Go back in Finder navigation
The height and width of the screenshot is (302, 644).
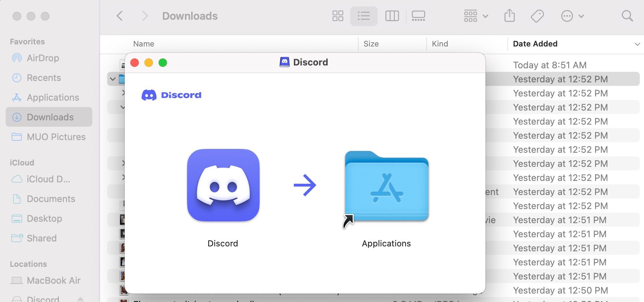pos(120,16)
